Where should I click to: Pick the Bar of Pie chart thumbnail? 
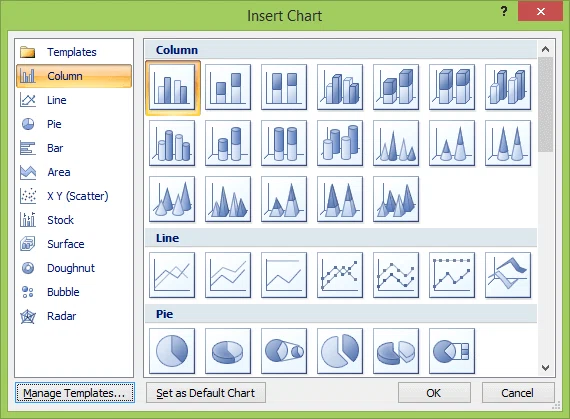coord(452,351)
